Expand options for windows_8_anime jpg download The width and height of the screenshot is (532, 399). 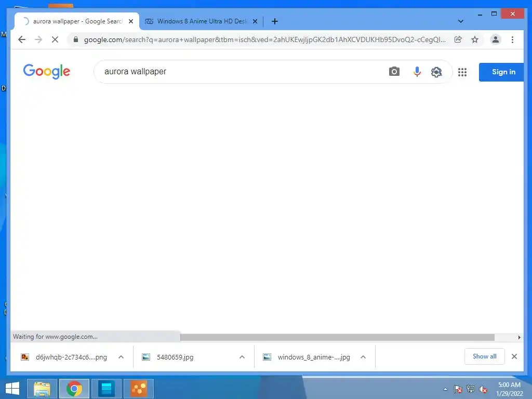[x=363, y=357]
